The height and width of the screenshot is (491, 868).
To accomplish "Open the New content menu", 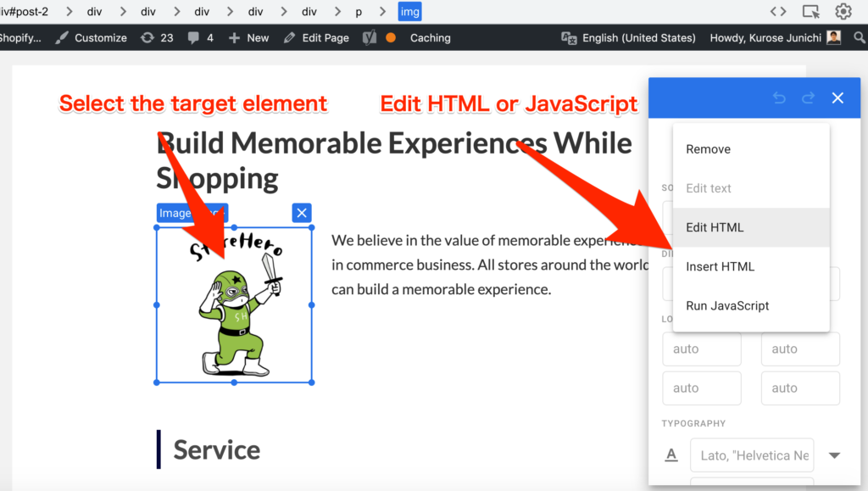I will 248,37.
